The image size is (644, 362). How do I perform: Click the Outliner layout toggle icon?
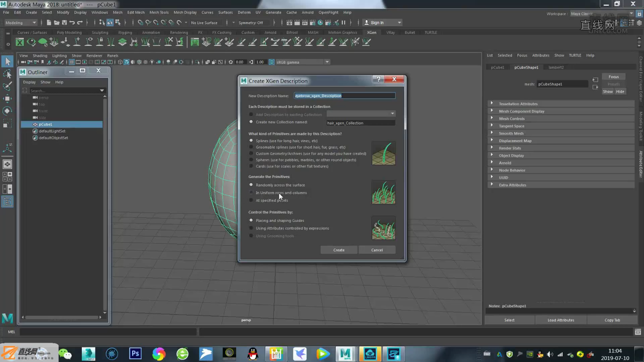coord(7,201)
